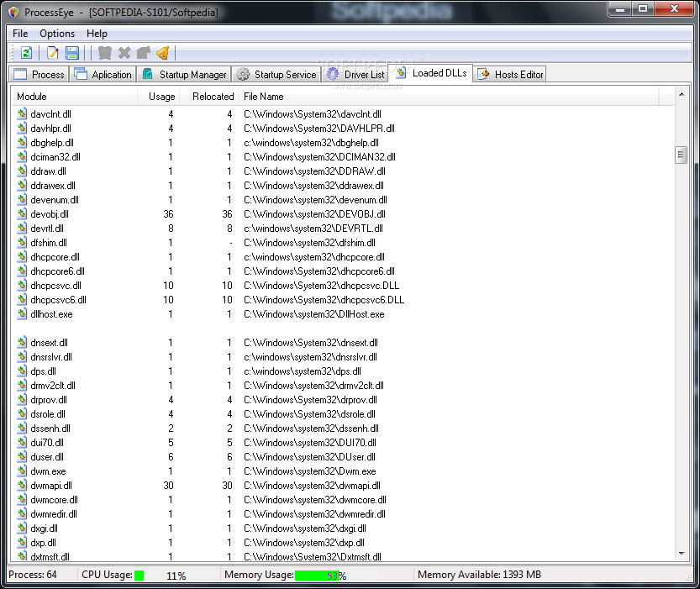Click the green refresh toolbar icon
This screenshot has width=700, height=589.
(x=26, y=53)
